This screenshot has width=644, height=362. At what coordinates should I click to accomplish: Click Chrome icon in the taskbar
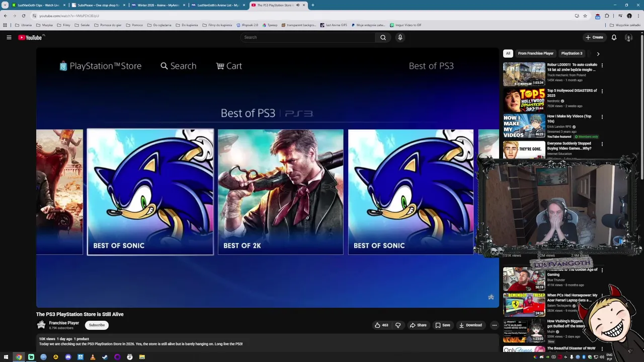pyautogui.click(x=19, y=357)
